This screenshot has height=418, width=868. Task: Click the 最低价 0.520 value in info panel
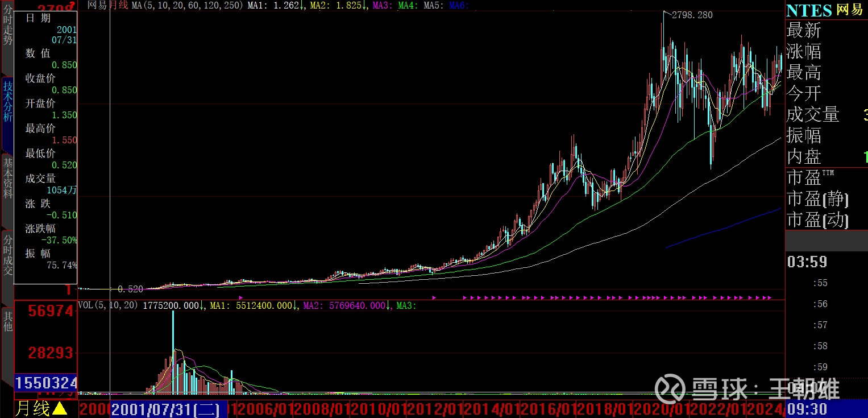[64, 165]
